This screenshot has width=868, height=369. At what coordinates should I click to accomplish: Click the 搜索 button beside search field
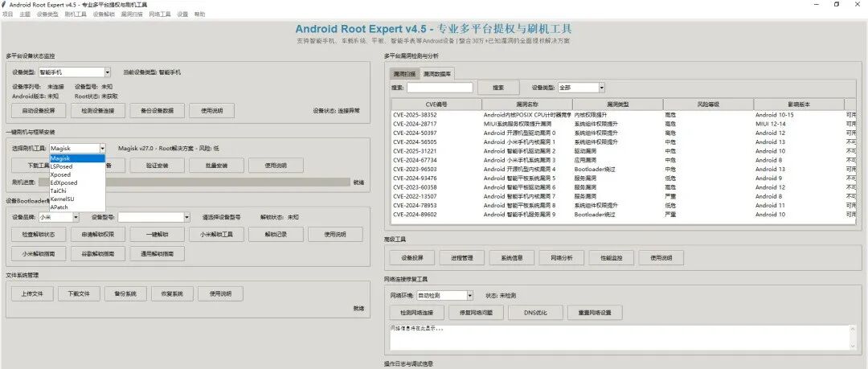(498, 88)
